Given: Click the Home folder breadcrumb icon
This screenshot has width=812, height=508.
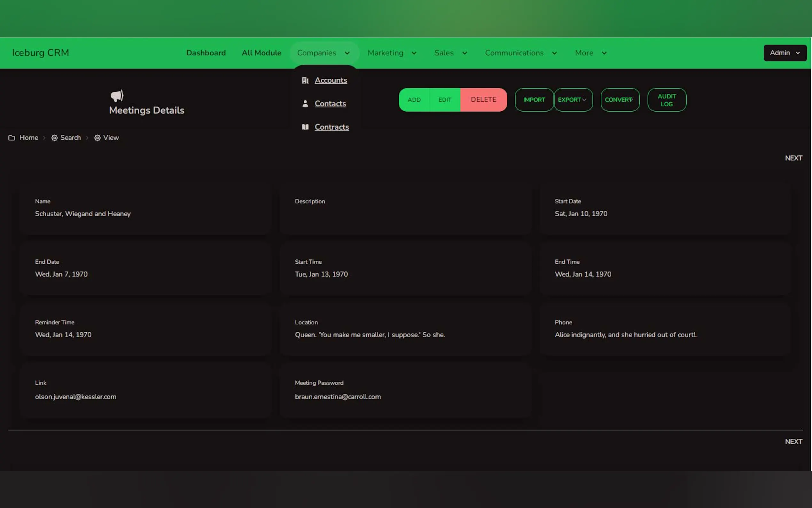Looking at the screenshot, I should tap(12, 138).
